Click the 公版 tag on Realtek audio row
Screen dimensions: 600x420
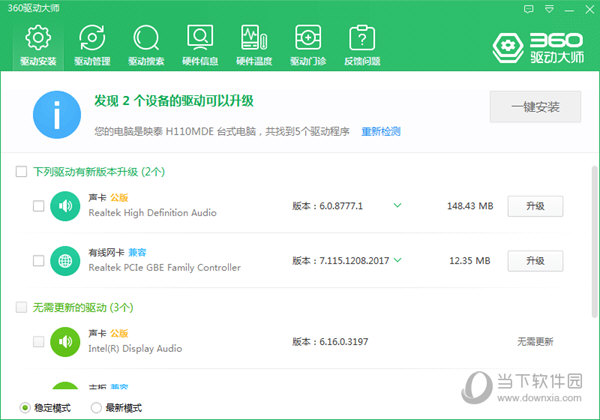119,198
